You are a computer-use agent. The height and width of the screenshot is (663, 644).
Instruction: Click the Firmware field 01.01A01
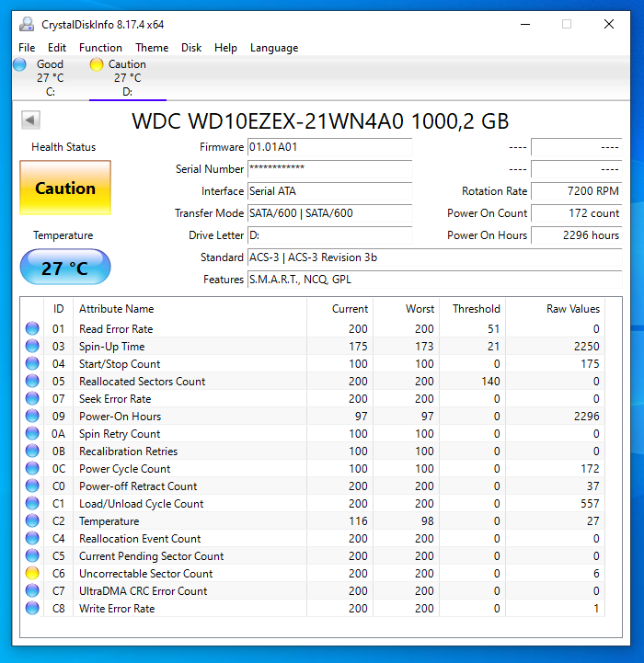pos(329,147)
